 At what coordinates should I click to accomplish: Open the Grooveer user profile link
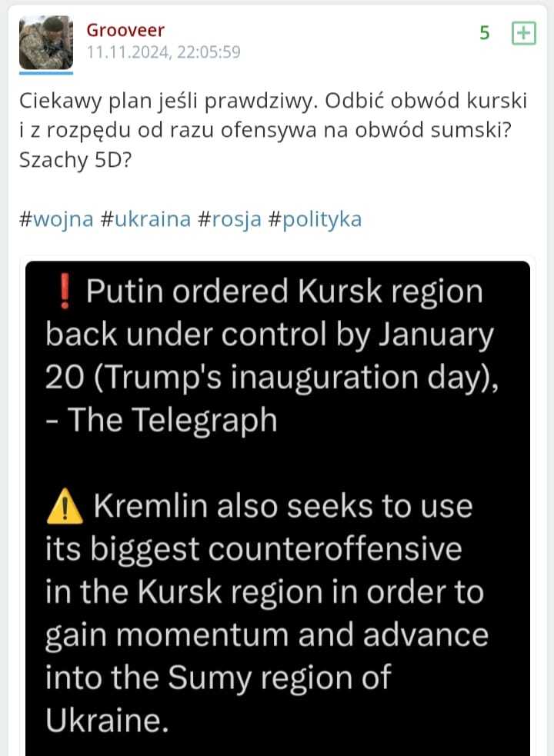click(125, 30)
